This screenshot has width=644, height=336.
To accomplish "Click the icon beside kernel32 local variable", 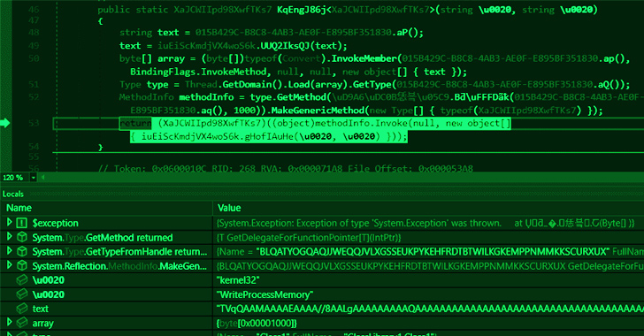I will (22, 280).
